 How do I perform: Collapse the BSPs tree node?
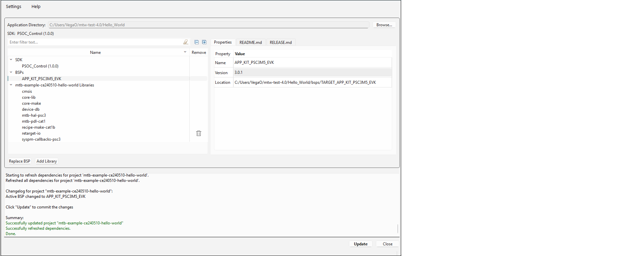point(11,72)
